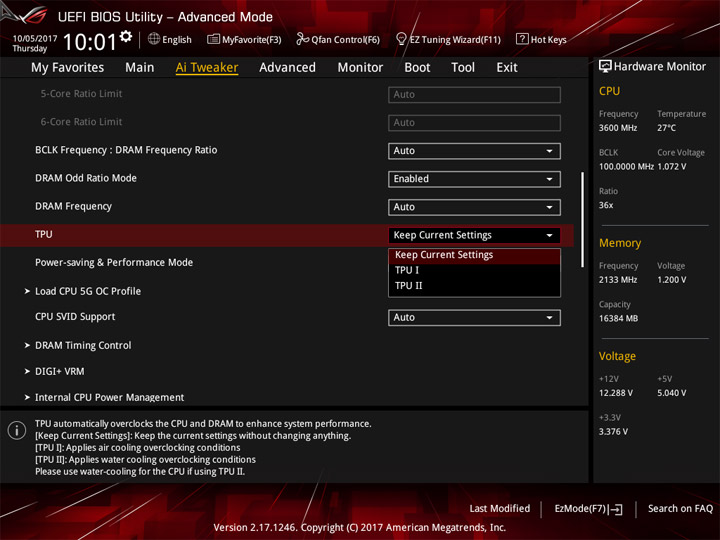The height and width of the screenshot is (540, 720).
Task: Switch to the Main tab
Action: click(x=140, y=68)
